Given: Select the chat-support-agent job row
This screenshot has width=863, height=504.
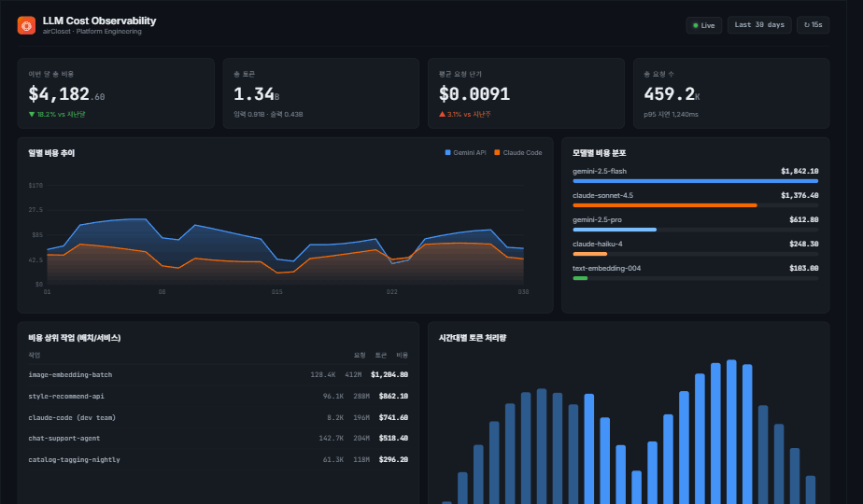Looking at the screenshot, I should coord(218,439).
